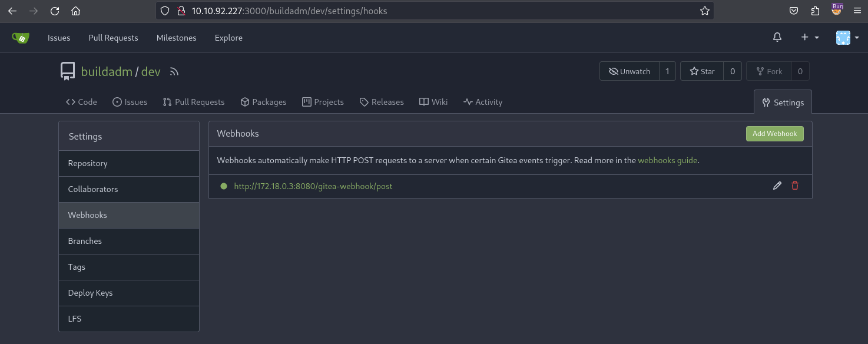The image size is (868, 344).
Task: Star the repository
Action: click(702, 71)
